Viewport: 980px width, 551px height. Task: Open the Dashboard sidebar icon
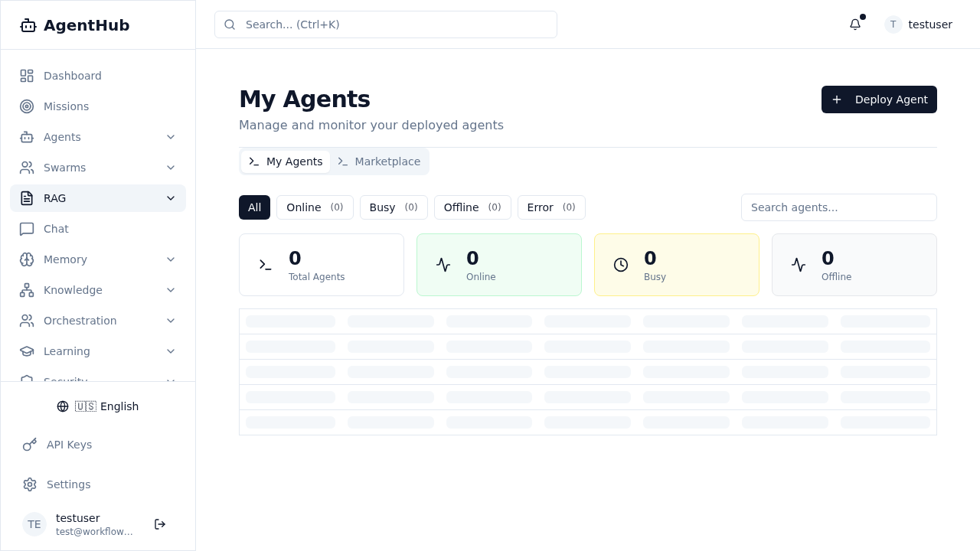click(x=27, y=76)
